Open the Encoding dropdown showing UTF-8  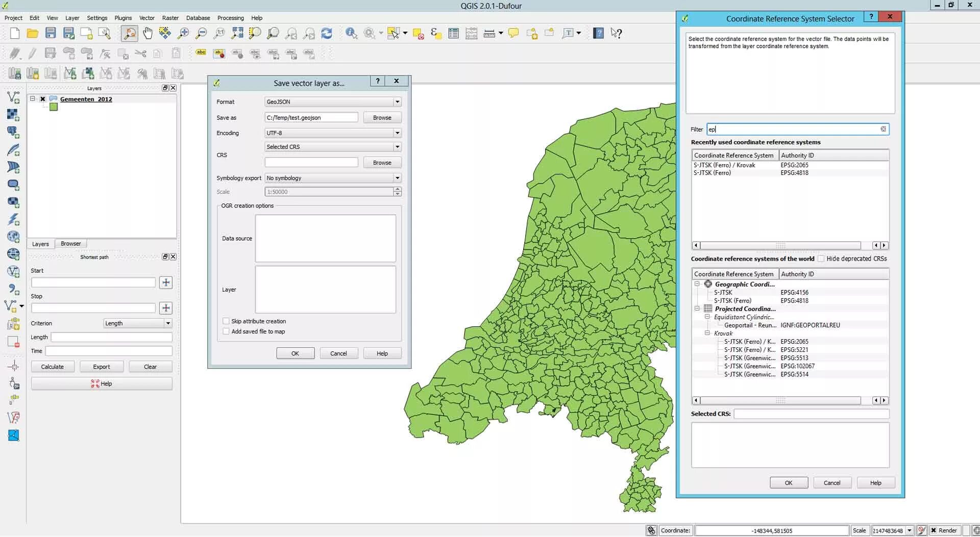pos(333,133)
